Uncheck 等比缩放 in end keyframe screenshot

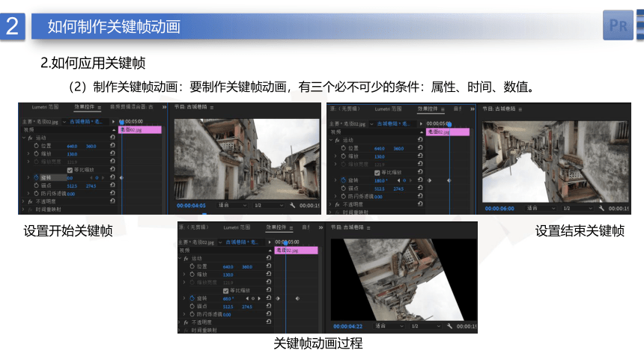(377, 172)
